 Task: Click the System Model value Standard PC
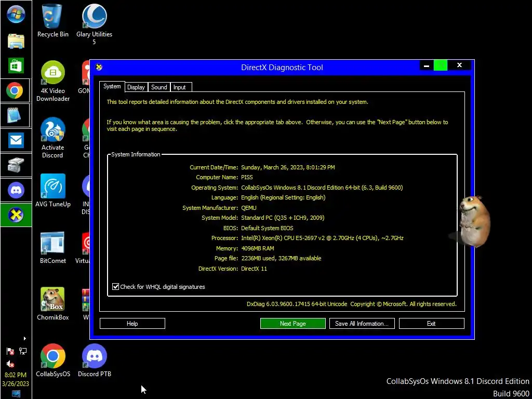click(x=283, y=218)
